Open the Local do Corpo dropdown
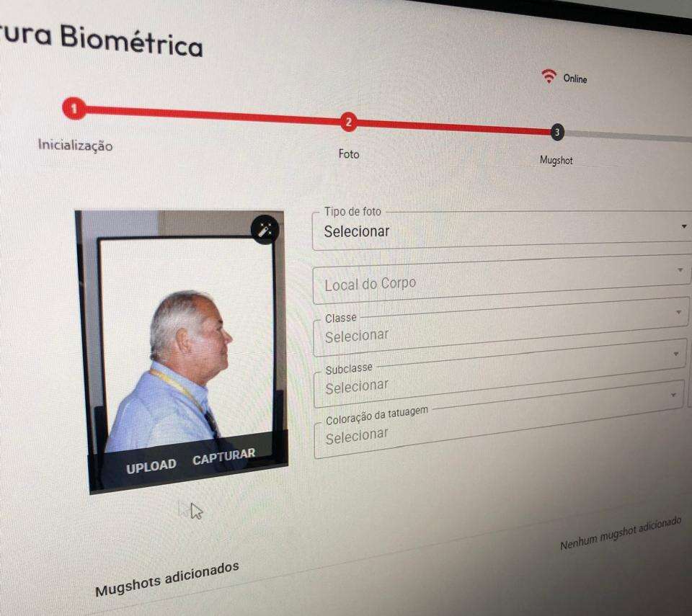692x616 pixels. click(x=501, y=281)
